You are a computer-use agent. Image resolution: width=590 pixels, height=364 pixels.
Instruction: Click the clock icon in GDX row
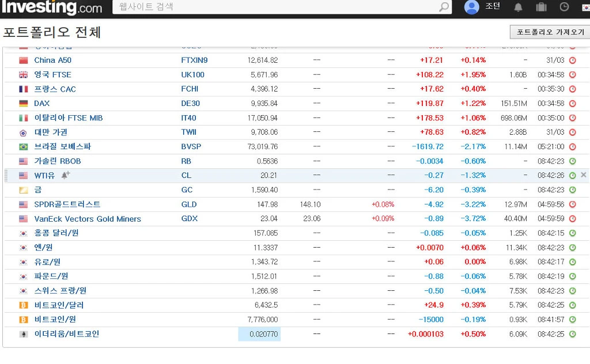pos(572,219)
